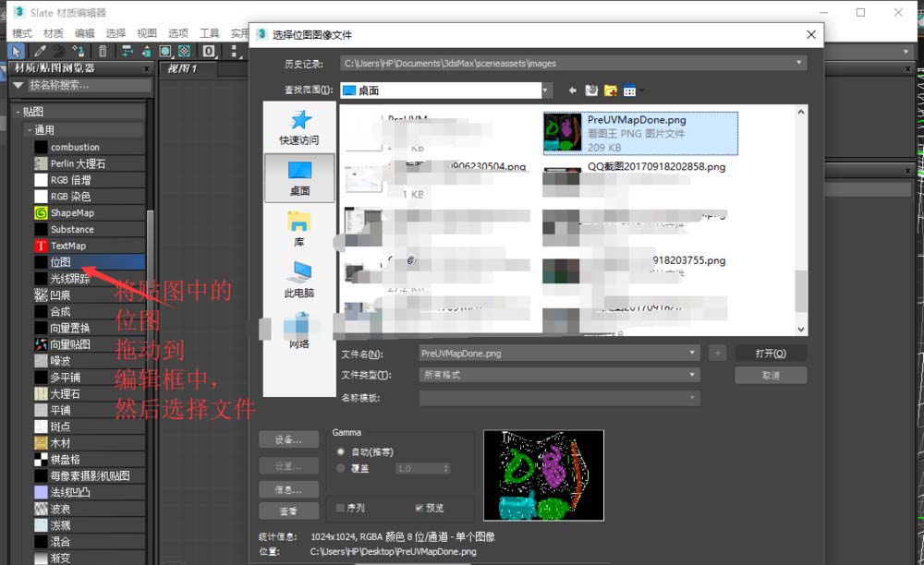Select the combustion map entry
The width and height of the screenshot is (924, 565).
pyautogui.click(x=90, y=147)
